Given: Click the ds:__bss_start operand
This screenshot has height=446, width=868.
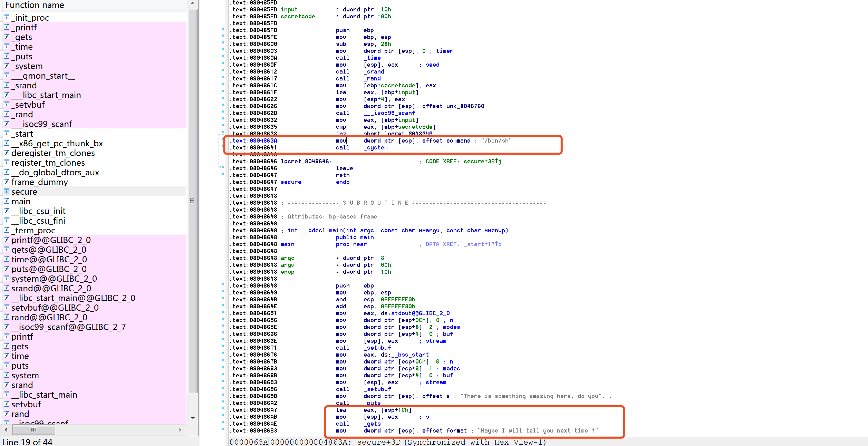Looking at the screenshot, I should coord(405,355).
